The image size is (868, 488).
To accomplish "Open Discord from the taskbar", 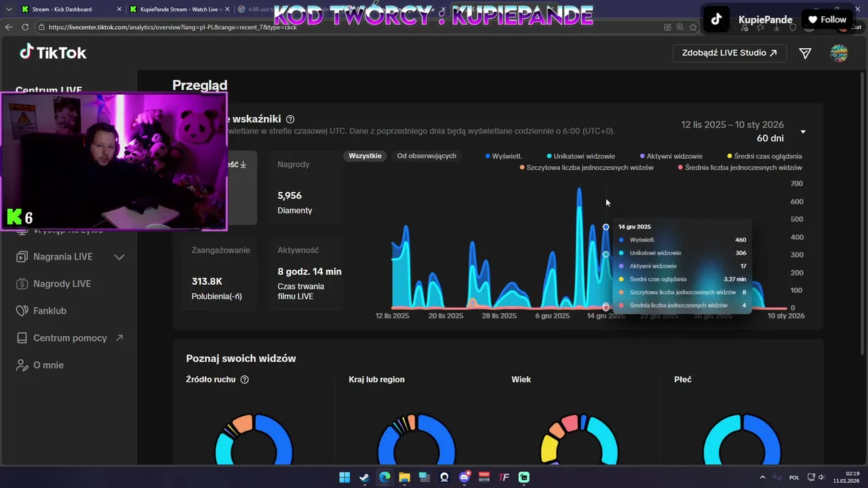I will 465,477.
